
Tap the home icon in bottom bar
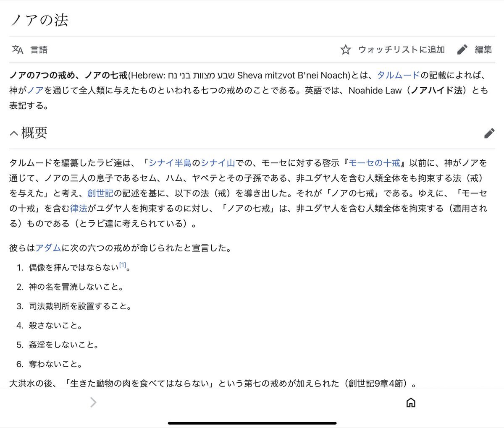pyautogui.click(x=411, y=402)
